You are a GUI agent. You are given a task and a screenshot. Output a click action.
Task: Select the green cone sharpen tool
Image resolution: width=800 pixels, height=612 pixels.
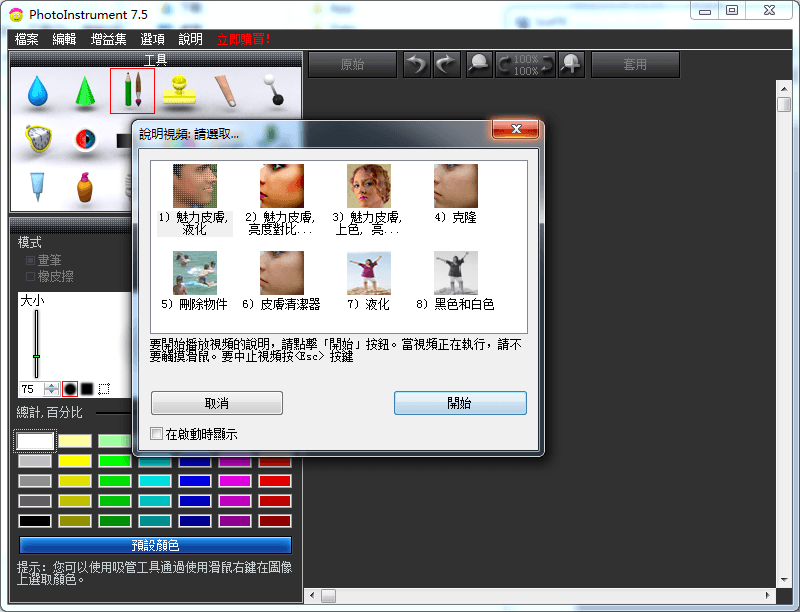tap(85, 91)
